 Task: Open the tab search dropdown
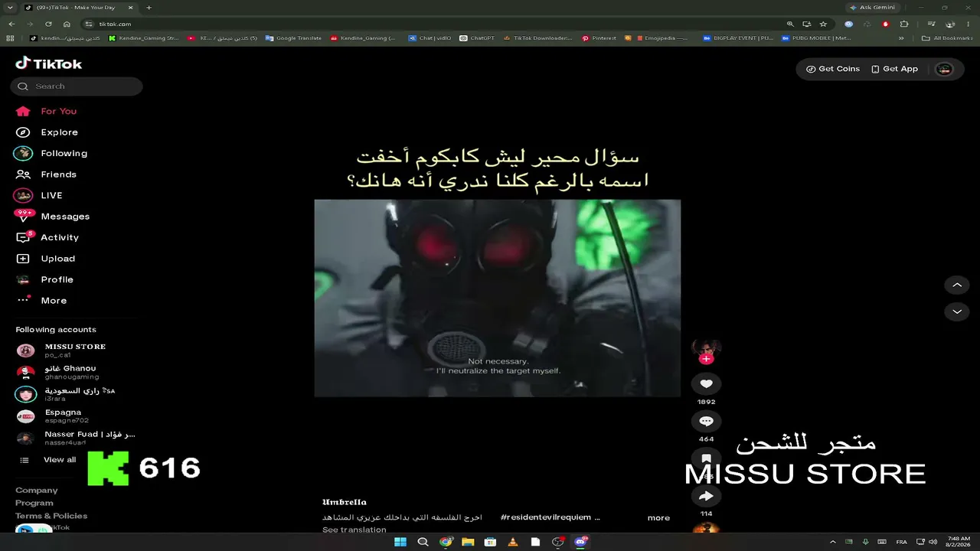tap(10, 8)
